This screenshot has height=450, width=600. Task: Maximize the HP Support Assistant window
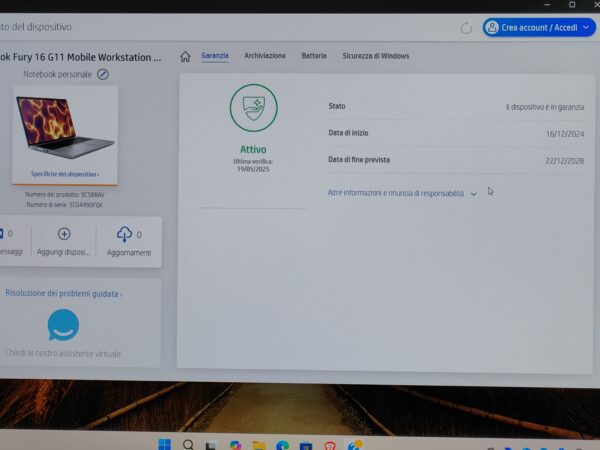pos(572,5)
